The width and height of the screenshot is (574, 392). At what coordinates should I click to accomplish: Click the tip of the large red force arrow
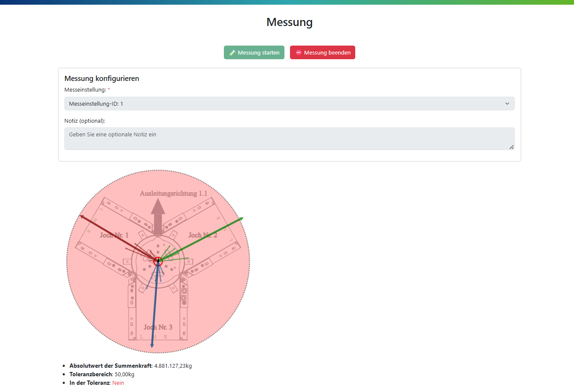click(81, 216)
